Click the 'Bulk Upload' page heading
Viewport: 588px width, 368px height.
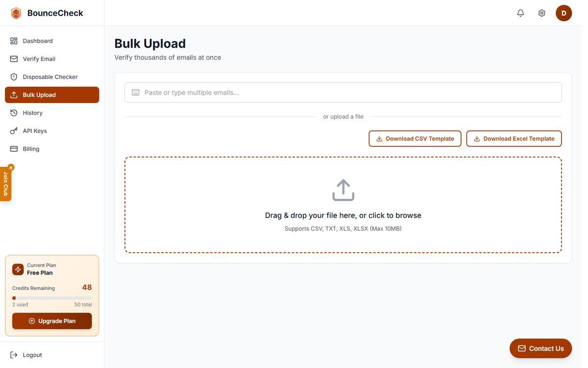pyautogui.click(x=150, y=43)
